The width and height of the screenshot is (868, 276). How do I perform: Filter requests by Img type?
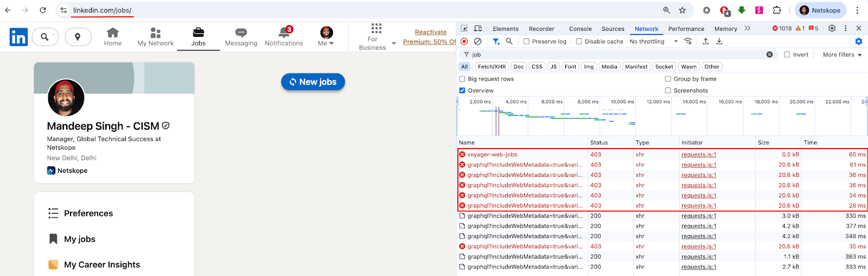[589, 67]
